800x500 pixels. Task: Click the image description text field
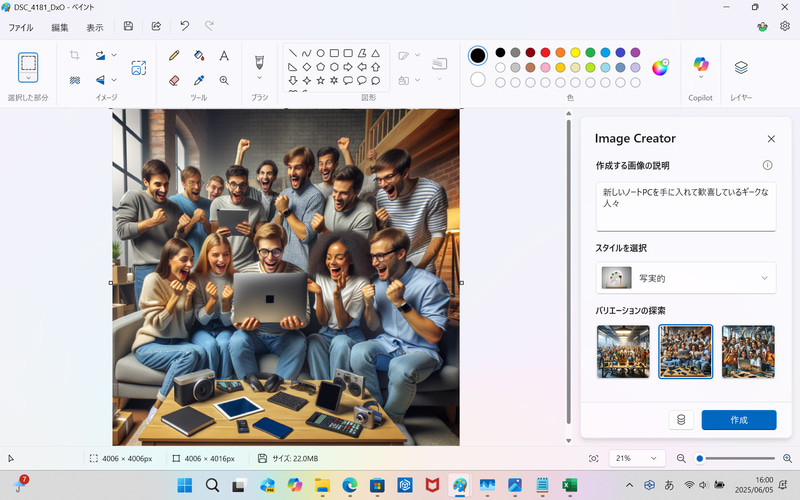pyautogui.click(x=686, y=207)
